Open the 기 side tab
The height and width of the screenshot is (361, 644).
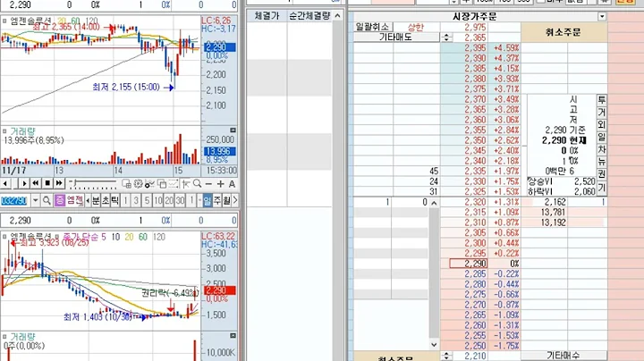point(601,188)
